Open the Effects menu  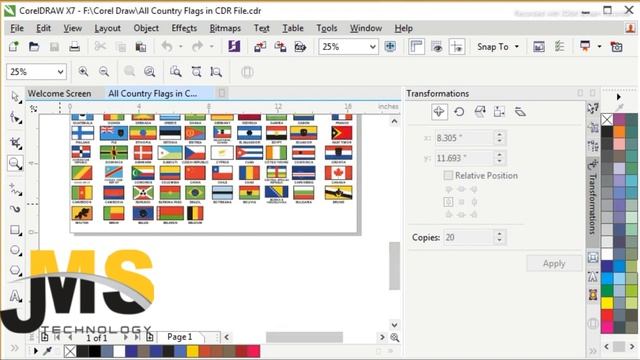[184, 28]
